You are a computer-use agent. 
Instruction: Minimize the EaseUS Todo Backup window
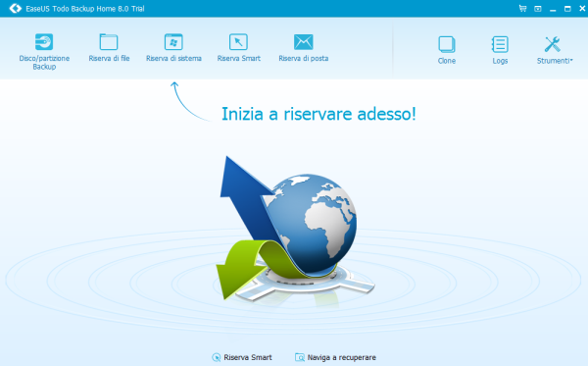553,9
